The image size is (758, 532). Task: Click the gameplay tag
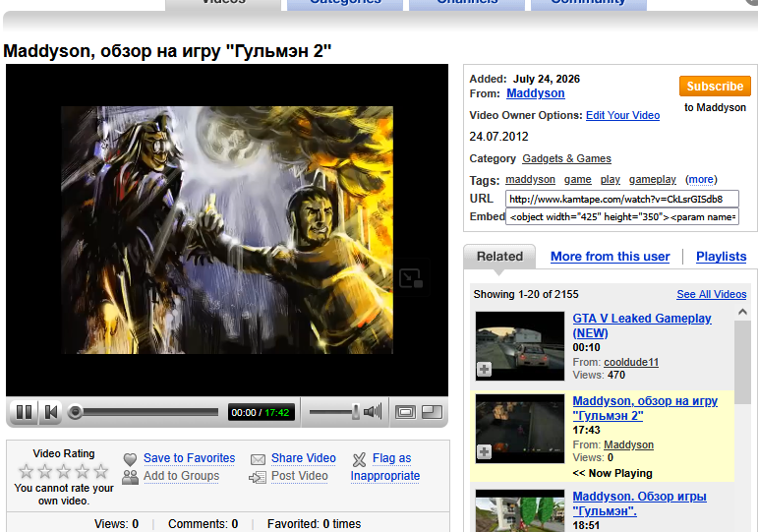coord(652,179)
